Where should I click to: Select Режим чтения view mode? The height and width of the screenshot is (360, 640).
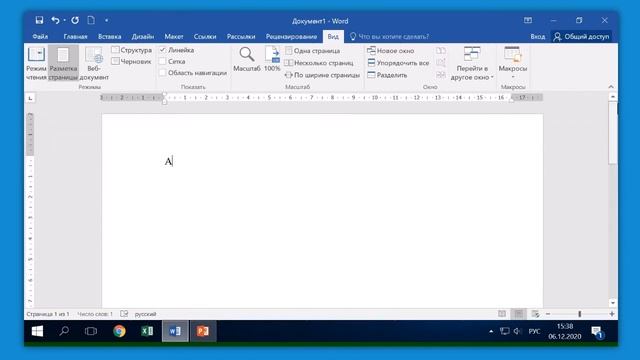pos(36,63)
